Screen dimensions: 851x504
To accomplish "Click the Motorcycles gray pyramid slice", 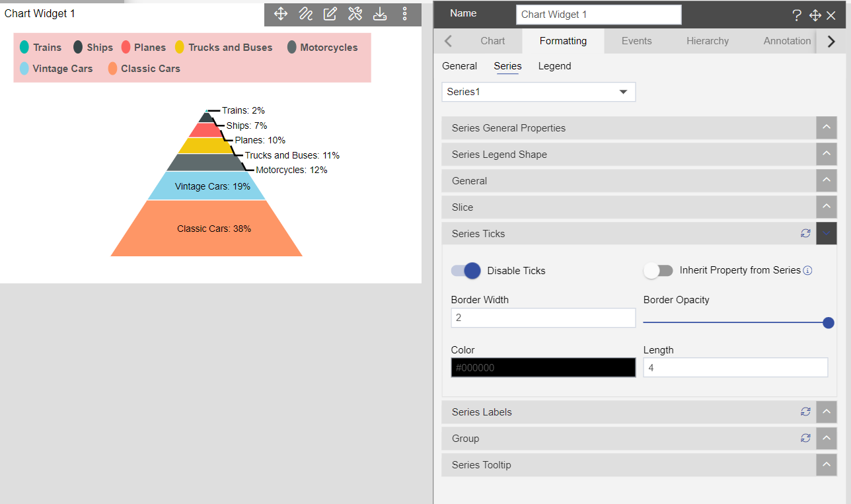I will point(206,162).
